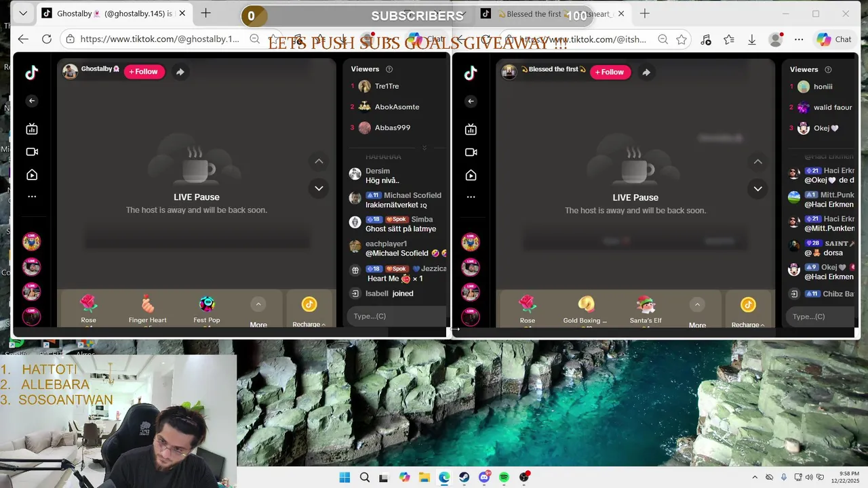Open browser downloads in right window
This screenshot has width=868, height=488.
(752, 40)
